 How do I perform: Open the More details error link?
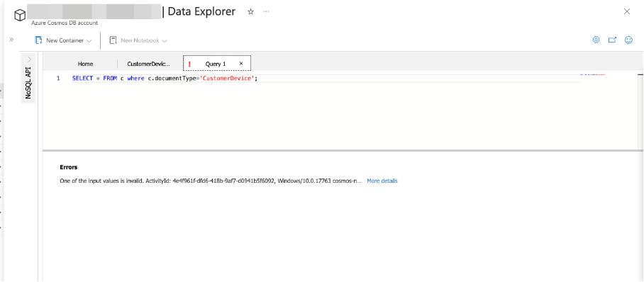coord(382,181)
